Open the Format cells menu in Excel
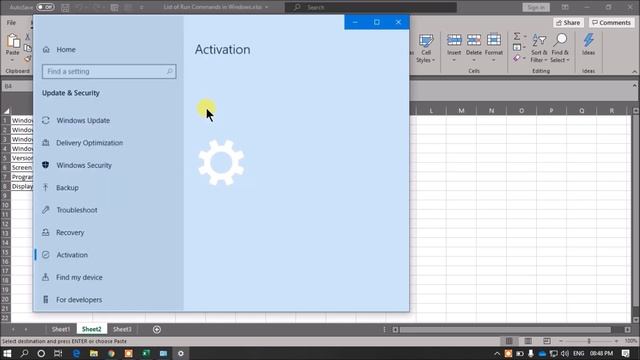The height and width of the screenshot is (360, 640). [x=494, y=48]
